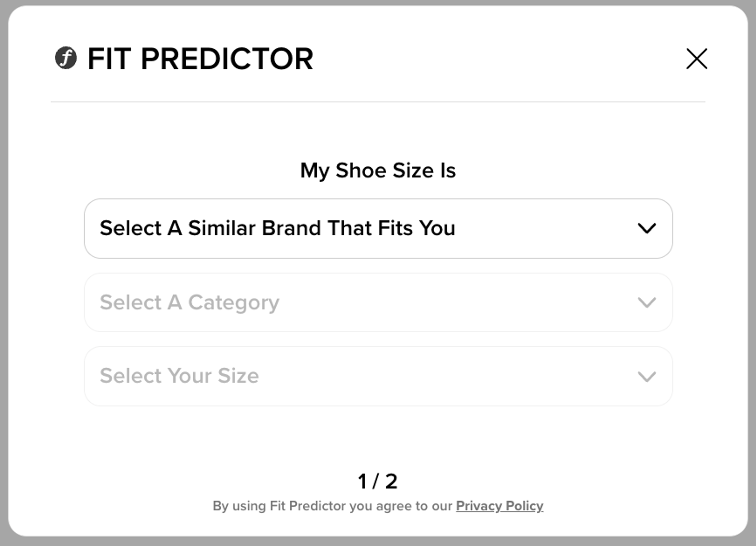Click the chevron arrow on the brand selector
This screenshot has height=546, width=756.
click(647, 229)
